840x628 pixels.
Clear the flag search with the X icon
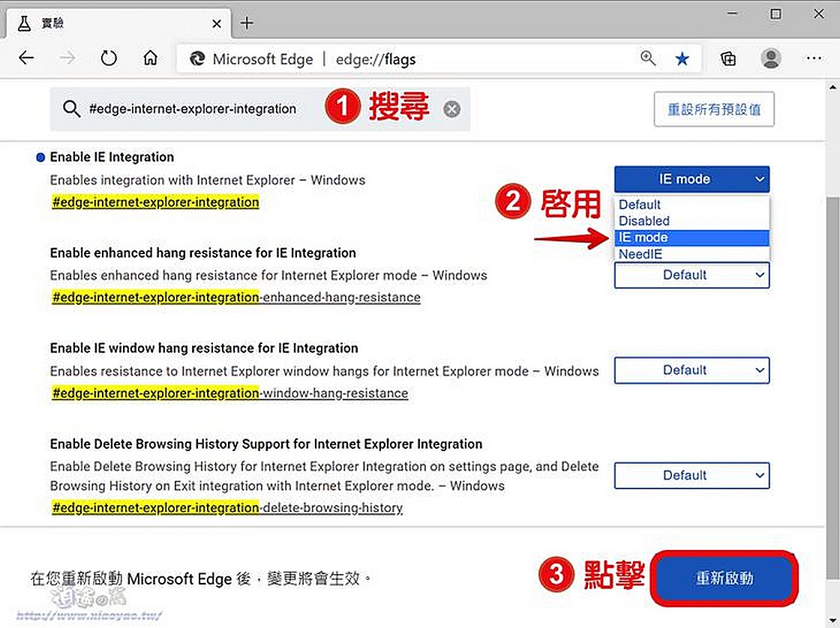coord(451,109)
